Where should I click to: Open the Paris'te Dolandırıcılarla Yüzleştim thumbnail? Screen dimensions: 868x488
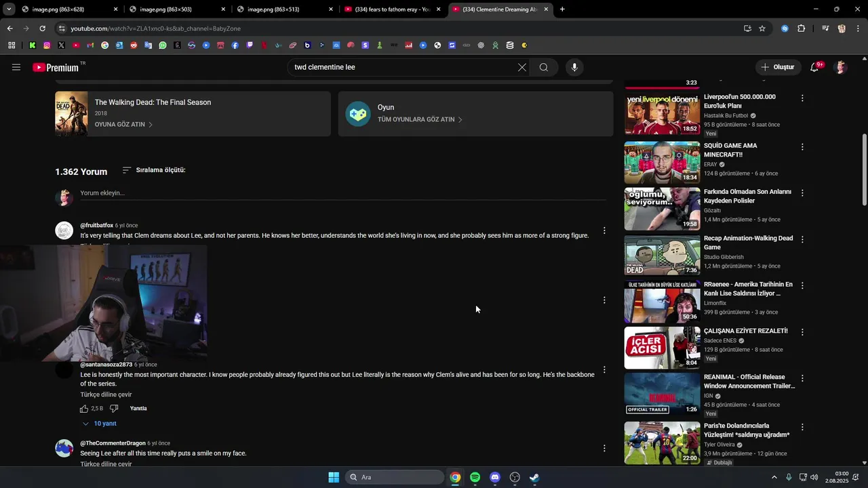(x=662, y=443)
